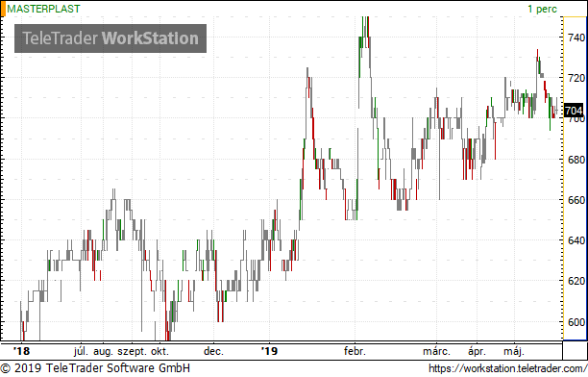Click the 740 price axis value
Screen dimensions: 588x377
[x=576, y=38]
